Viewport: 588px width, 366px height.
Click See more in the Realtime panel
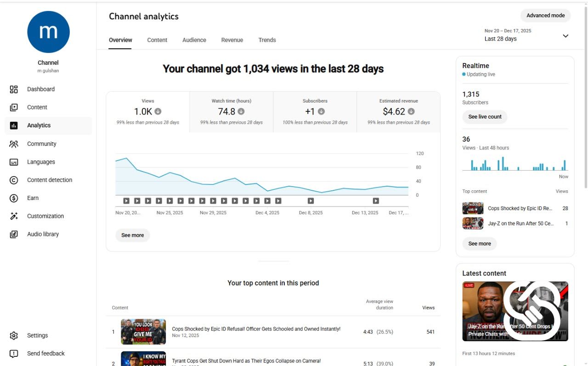(x=480, y=244)
